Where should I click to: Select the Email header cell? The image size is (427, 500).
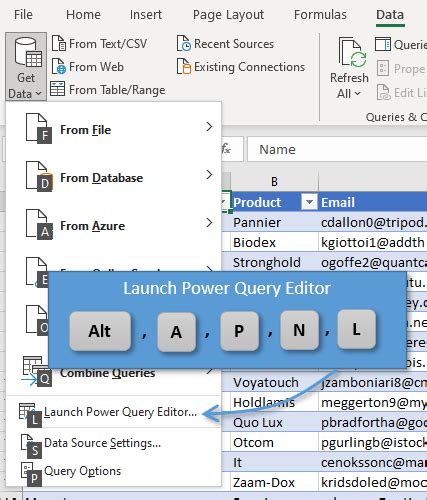click(373, 202)
